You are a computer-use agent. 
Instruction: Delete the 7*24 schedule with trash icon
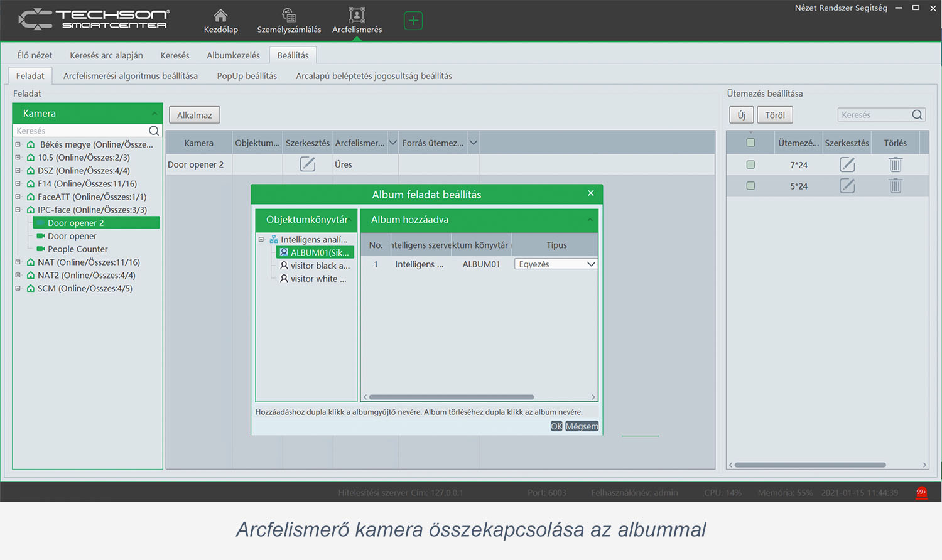tap(896, 164)
